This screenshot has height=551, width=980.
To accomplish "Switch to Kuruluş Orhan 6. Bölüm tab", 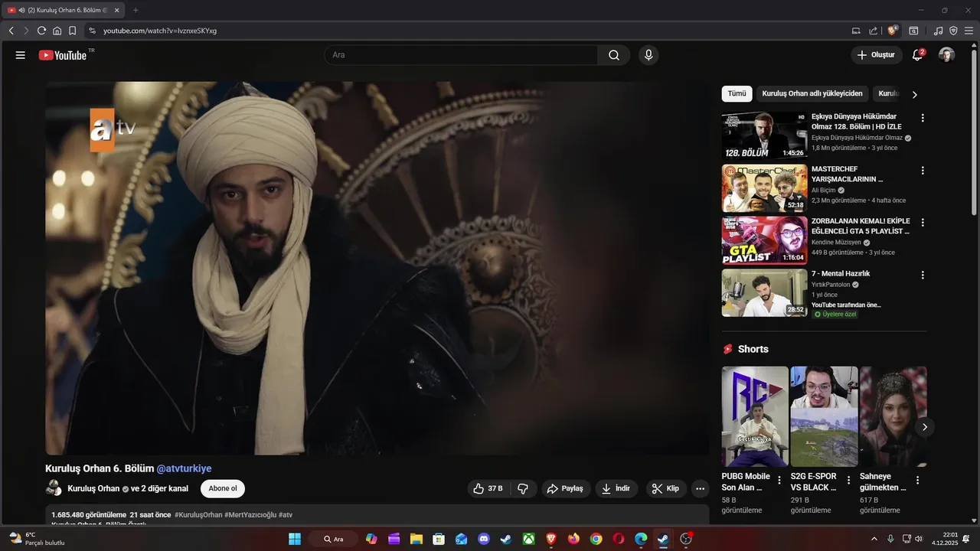I will [64, 10].
